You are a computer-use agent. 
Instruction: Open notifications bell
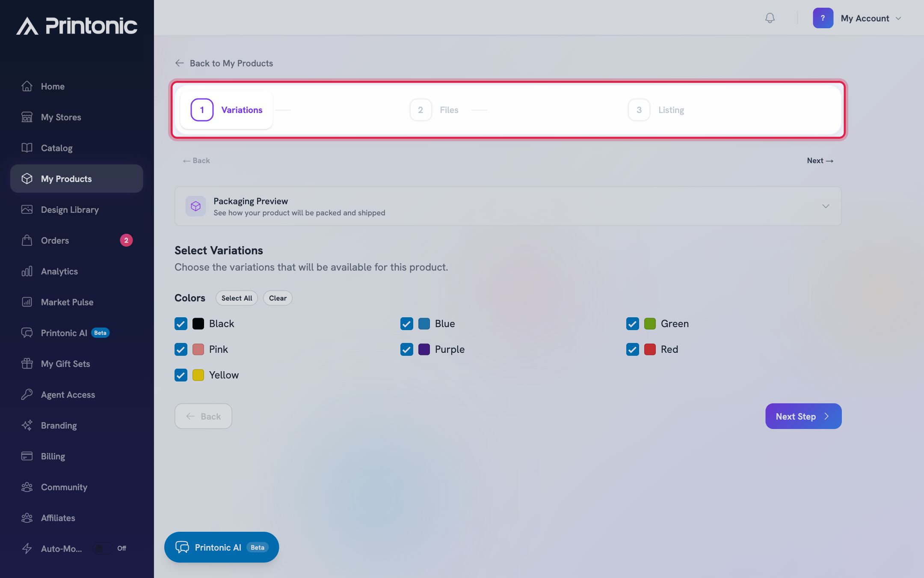click(x=770, y=18)
